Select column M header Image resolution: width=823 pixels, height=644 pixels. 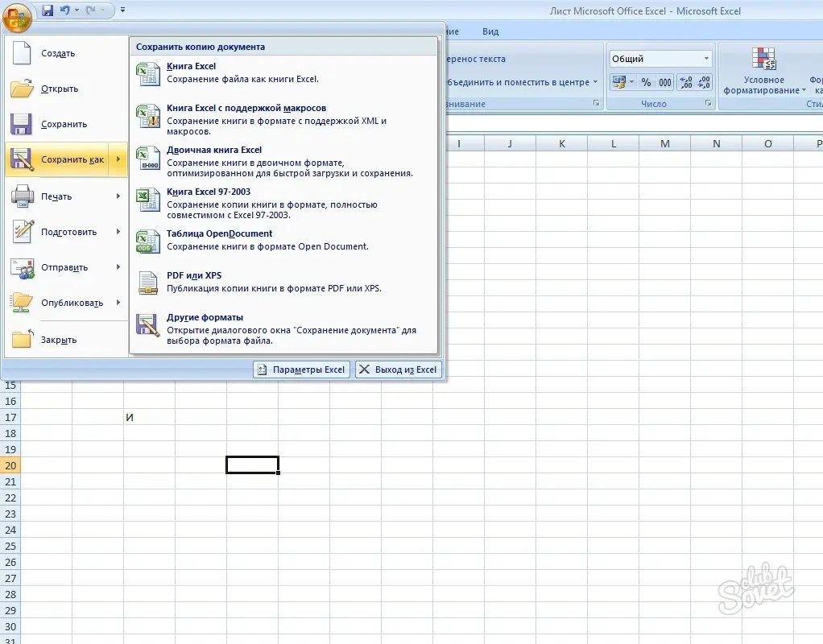click(664, 144)
